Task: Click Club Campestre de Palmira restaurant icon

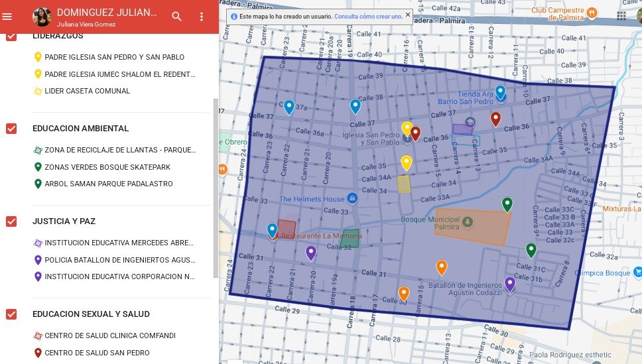Action: tap(592, 13)
